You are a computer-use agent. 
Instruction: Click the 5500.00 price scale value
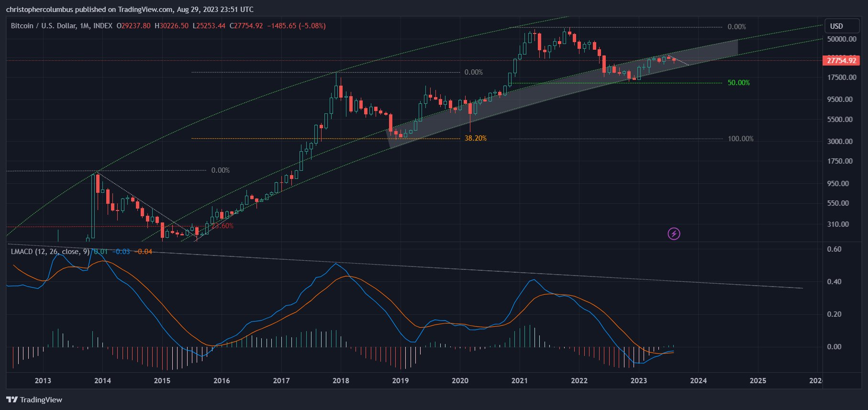tap(840, 120)
